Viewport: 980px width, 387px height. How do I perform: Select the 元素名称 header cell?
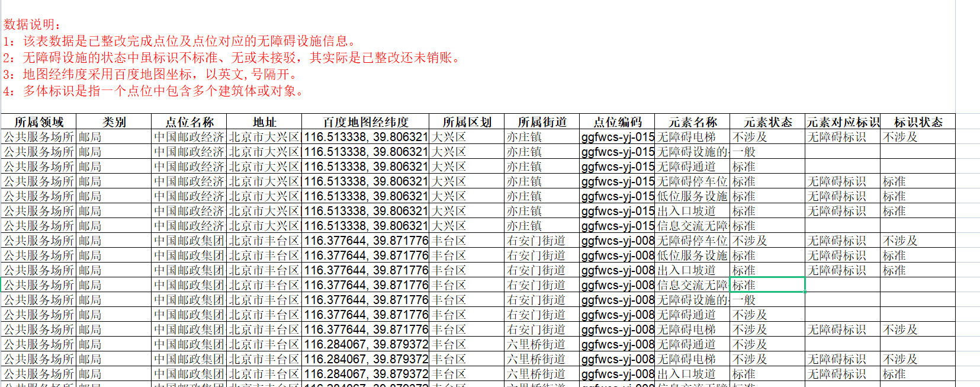tap(692, 122)
